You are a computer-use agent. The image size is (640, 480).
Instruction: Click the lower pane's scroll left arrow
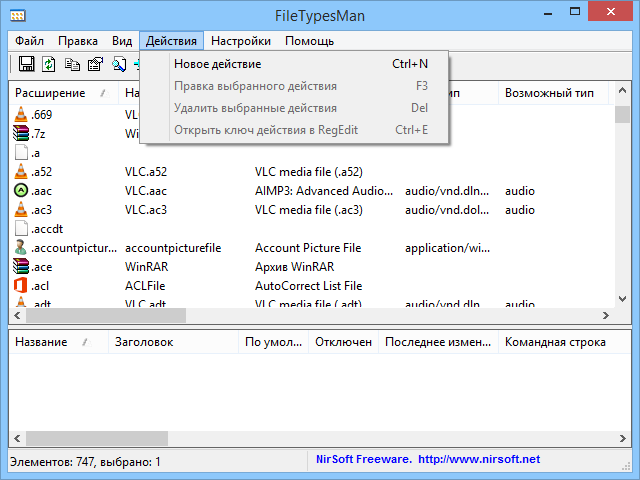[x=17, y=438]
